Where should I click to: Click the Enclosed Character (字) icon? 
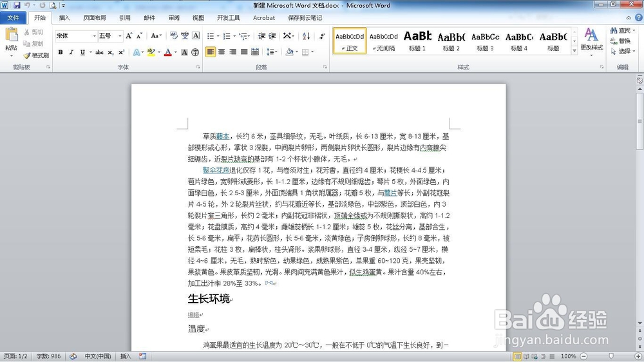(195, 52)
